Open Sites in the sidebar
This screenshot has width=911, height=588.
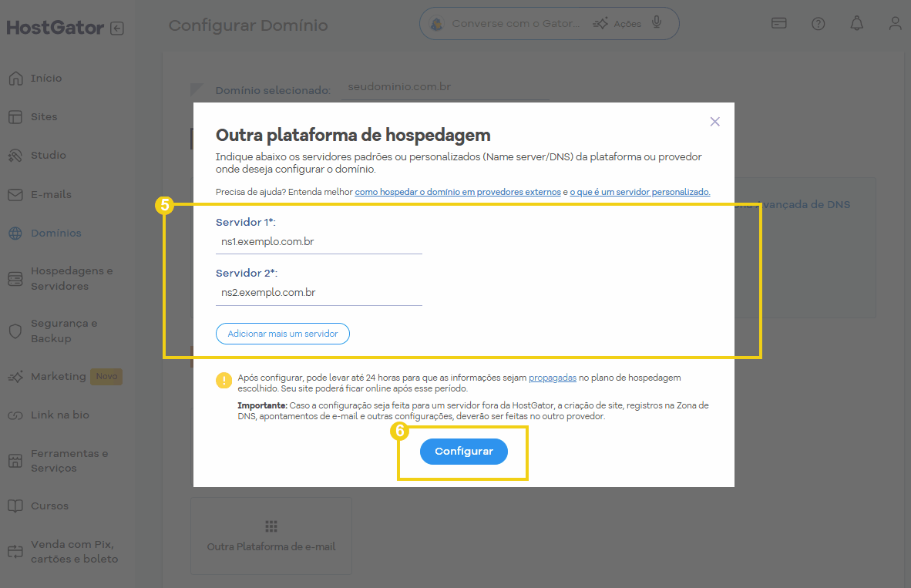44,117
